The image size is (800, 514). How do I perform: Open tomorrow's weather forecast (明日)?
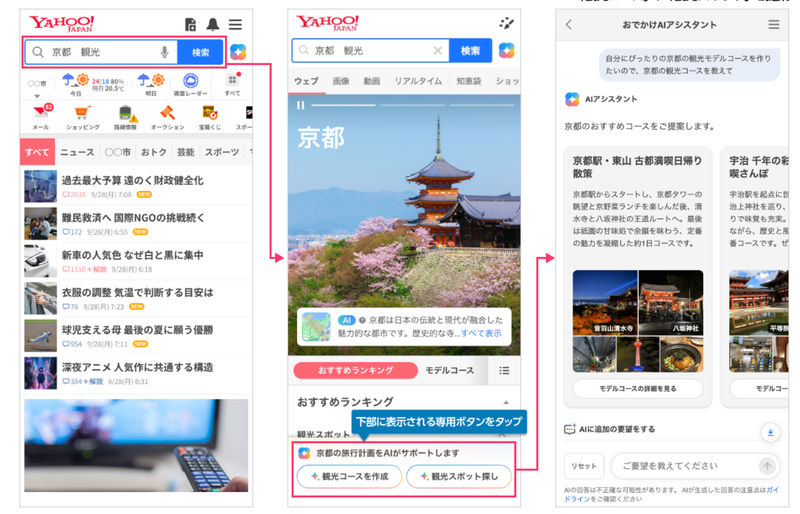pyautogui.click(x=151, y=85)
